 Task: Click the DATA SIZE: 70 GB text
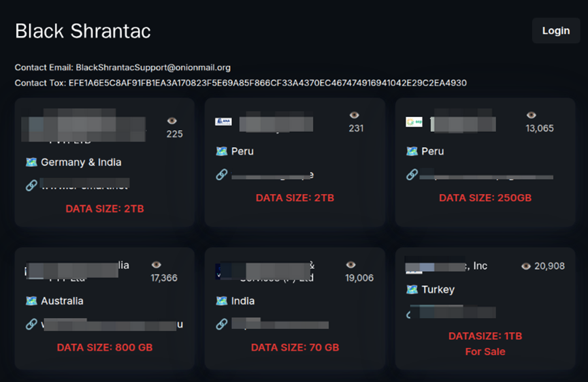(x=295, y=347)
